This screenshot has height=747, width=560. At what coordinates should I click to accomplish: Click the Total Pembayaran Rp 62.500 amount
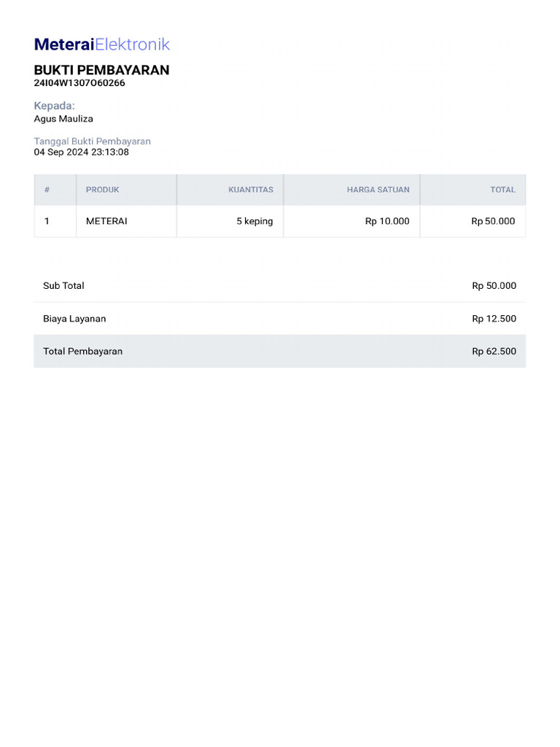point(494,352)
